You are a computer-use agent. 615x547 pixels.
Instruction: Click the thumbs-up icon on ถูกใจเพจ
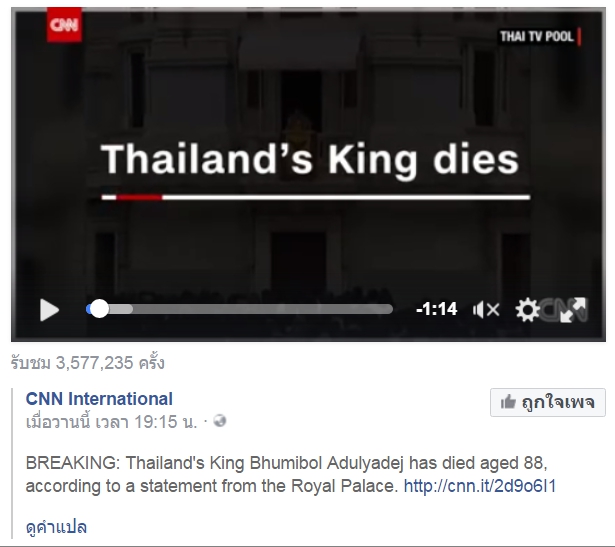[x=509, y=402]
